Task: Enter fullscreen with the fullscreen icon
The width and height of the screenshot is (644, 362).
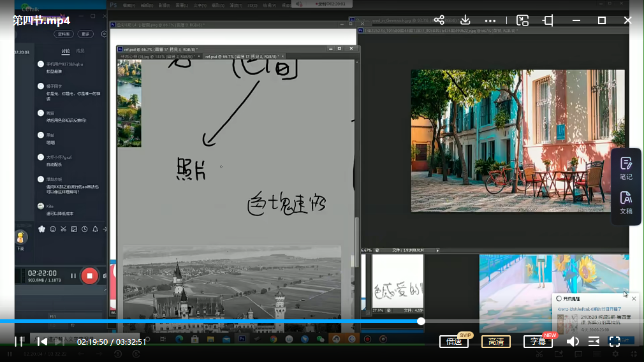Action: point(615,342)
